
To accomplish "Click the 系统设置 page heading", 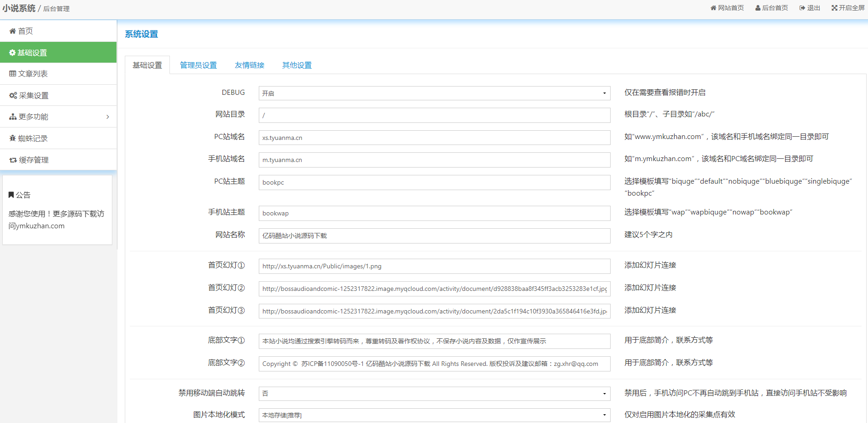I will tap(141, 34).
